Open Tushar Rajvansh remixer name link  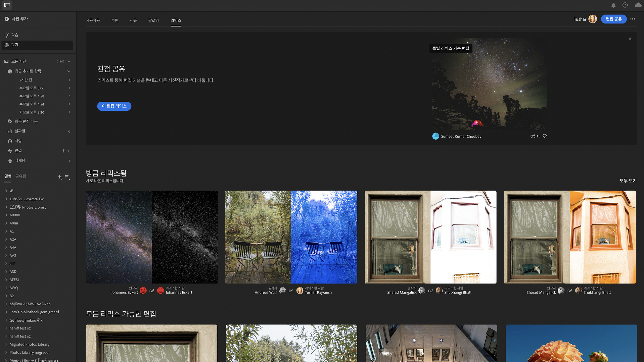(x=318, y=293)
